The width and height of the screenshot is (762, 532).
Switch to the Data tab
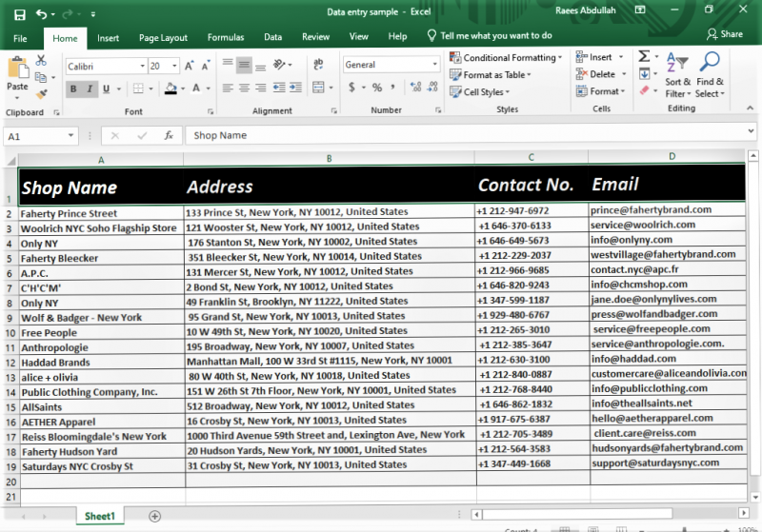coord(272,37)
